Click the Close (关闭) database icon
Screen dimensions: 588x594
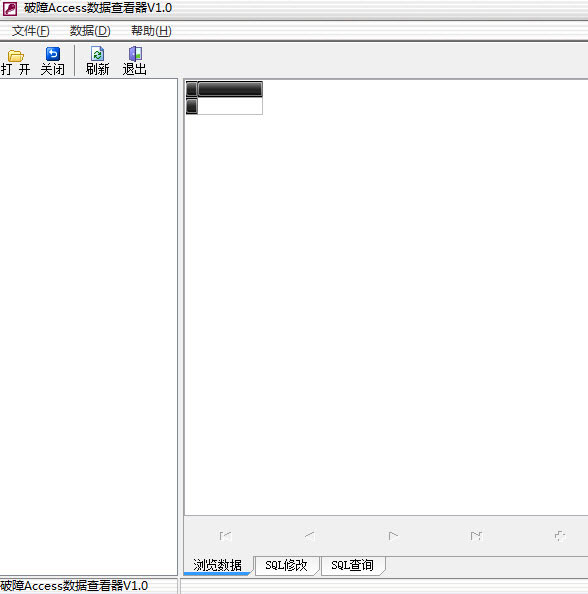tap(53, 54)
